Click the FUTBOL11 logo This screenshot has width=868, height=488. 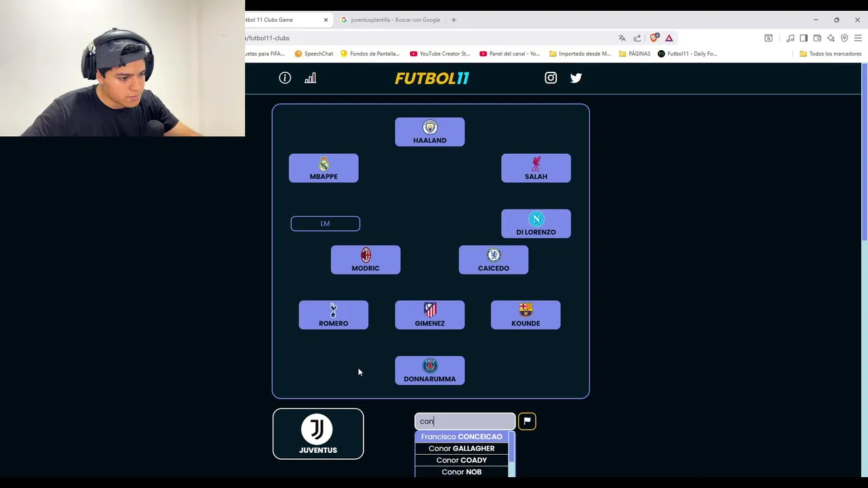point(432,78)
